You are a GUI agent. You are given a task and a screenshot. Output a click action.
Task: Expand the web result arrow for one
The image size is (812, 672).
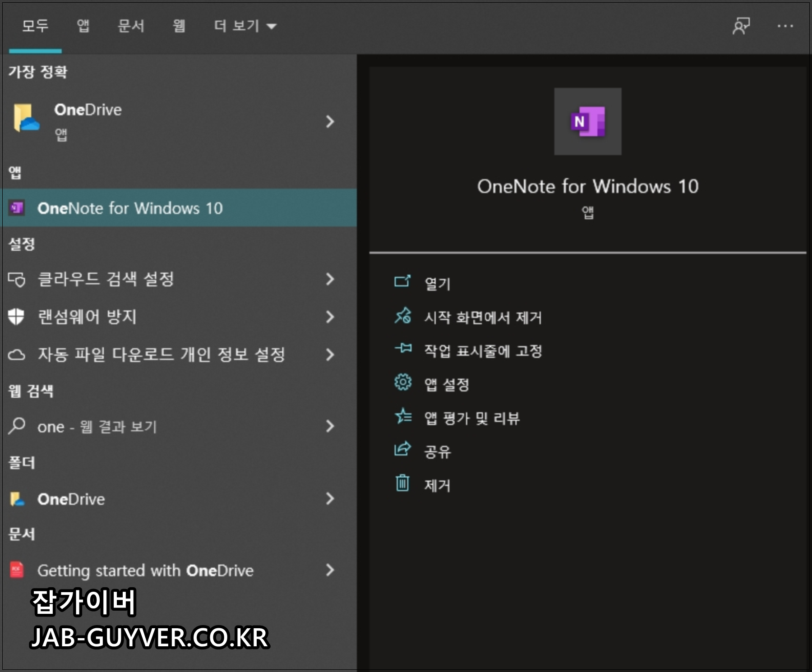(x=330, y=426)
